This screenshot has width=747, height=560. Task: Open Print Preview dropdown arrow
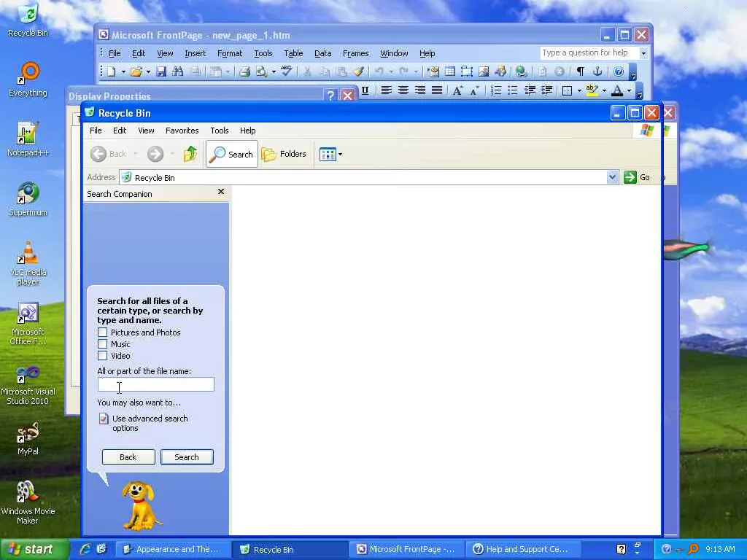coord(274,72)
